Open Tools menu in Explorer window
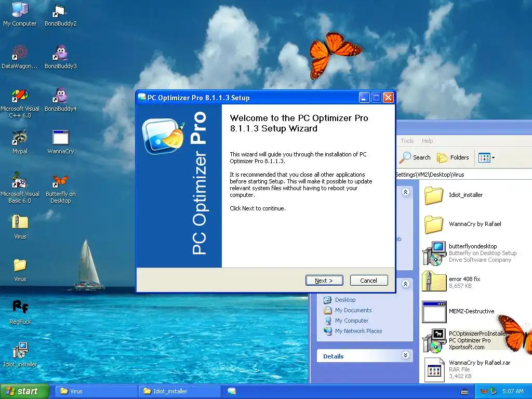This screenshot has height=399, width=532. (407, 141)
